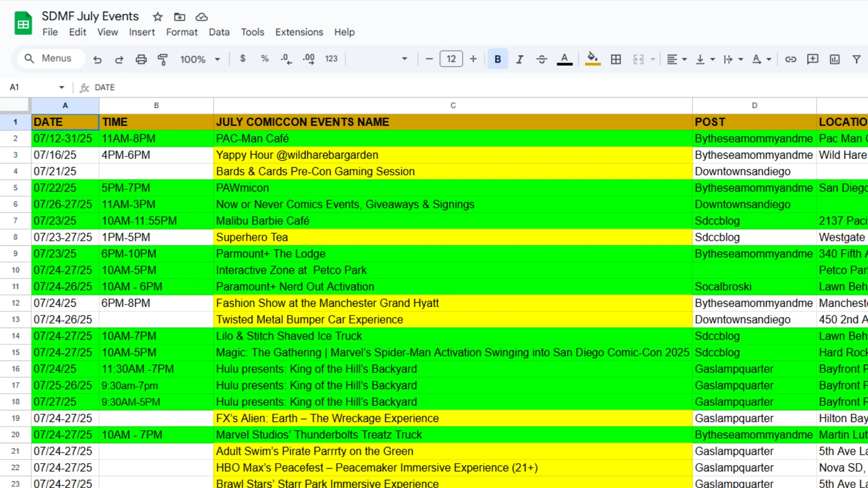Expand merge cells options arrow
The image size is (868, 488).
653,59
